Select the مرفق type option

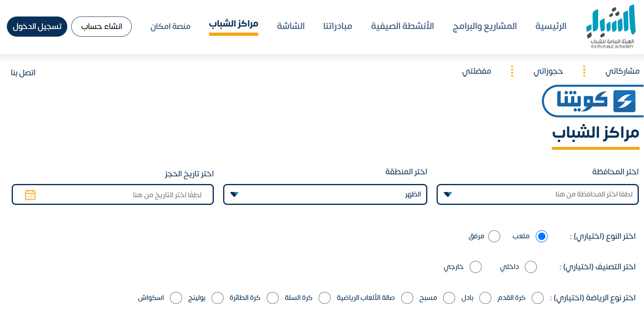pos(494,236)
